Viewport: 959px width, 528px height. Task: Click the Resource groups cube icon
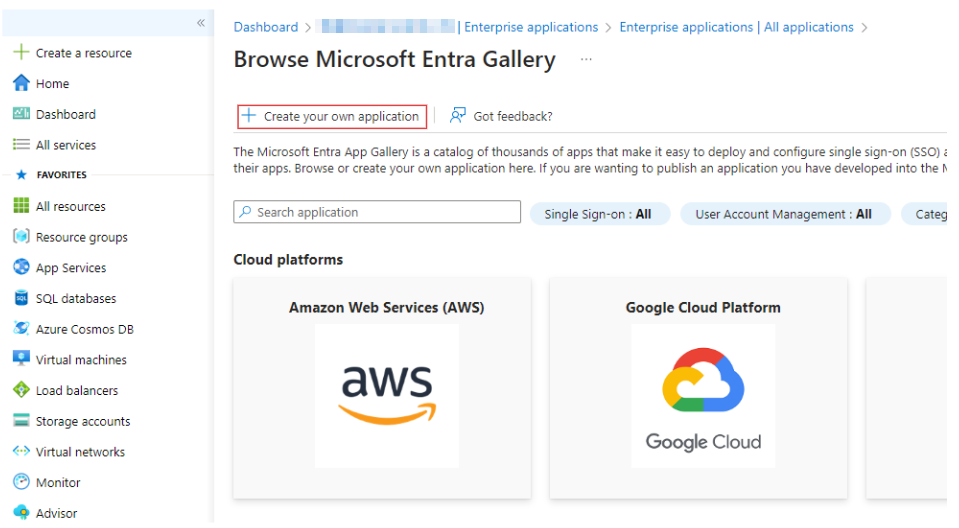coord(21,236)
